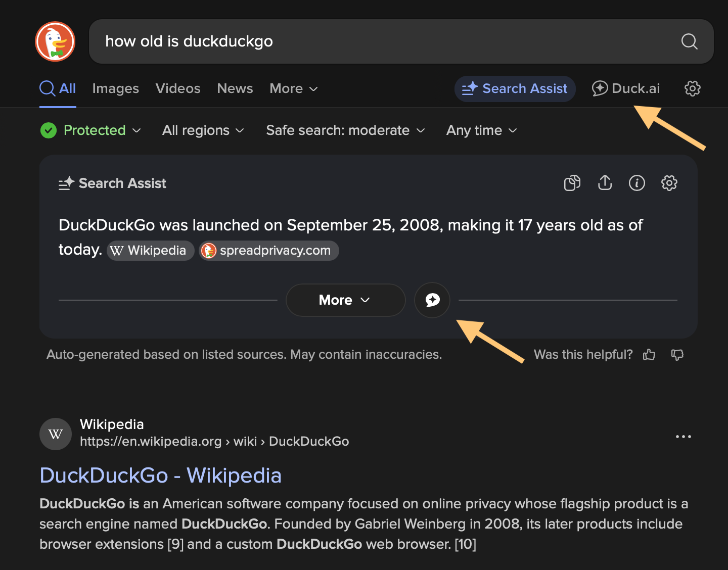Screen dimensions: 728x570
Task: Mark answer helpful with thumbs up
Action: point(649,355)
